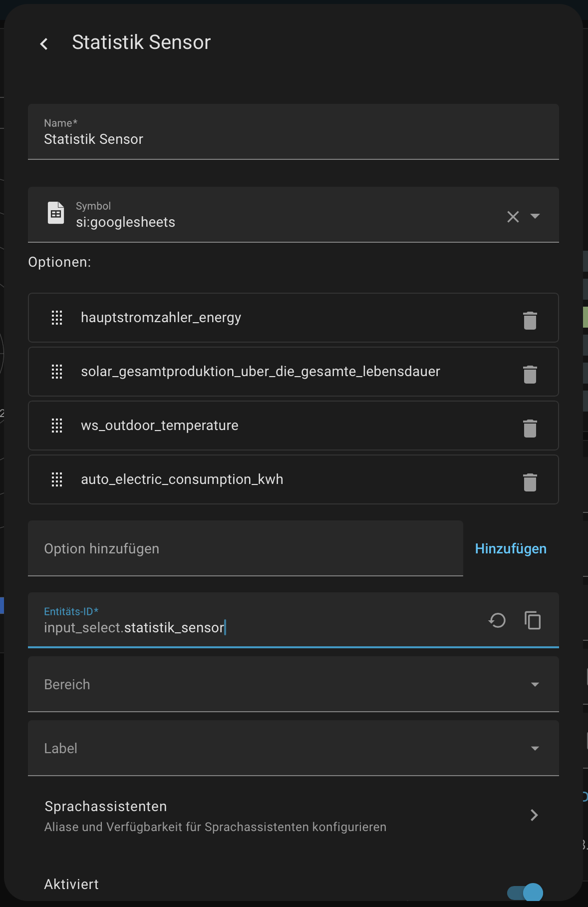Focus the Option hinzufügen input field
Image resolution: width=588 pixels, height=907 pixels.
pyautogui.click(x=245, y=548)
